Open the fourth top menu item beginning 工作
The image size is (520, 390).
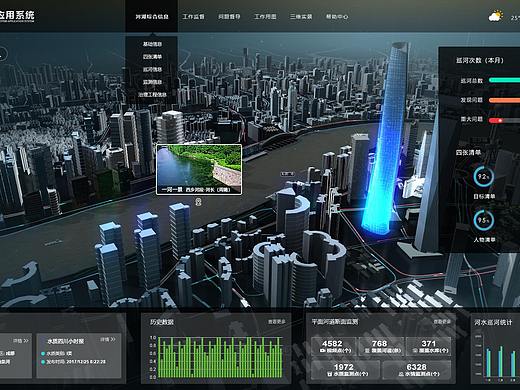coord(265,16)
